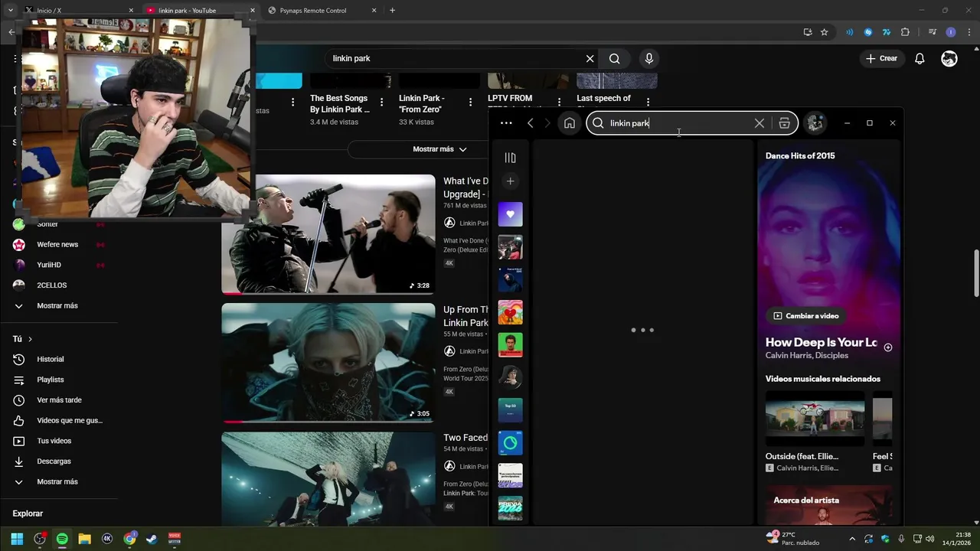Open the Top 50 playlist in Spotify sidebar

511,410
